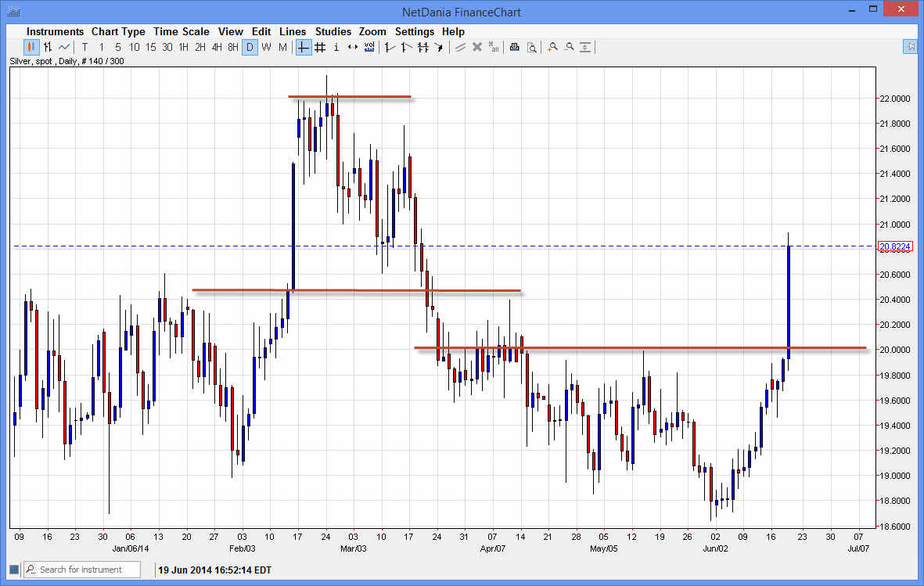Switch to Weekly timeframe
The height and width of the screenshot is (586, 924).
[x=265, y=47]
